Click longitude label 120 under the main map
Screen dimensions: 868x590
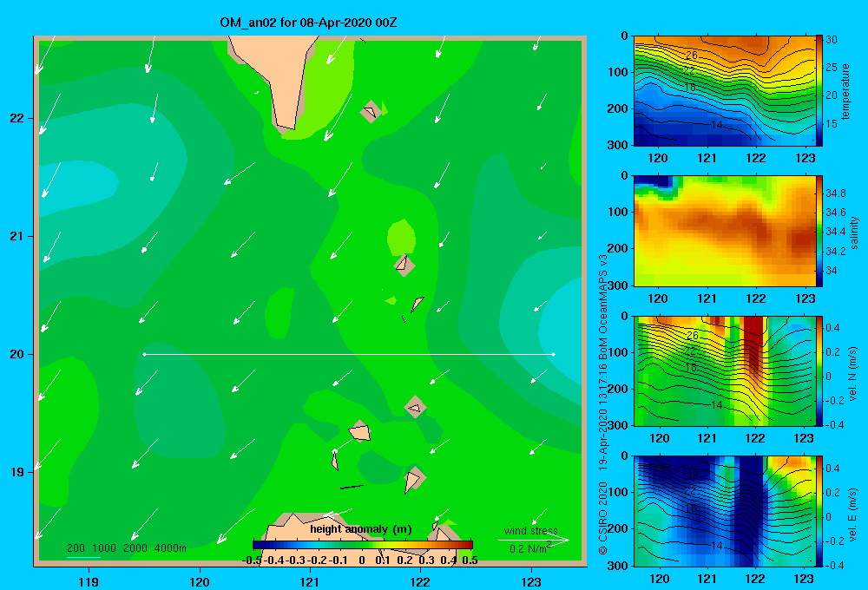pyautogui.click(x=200, y=581)
